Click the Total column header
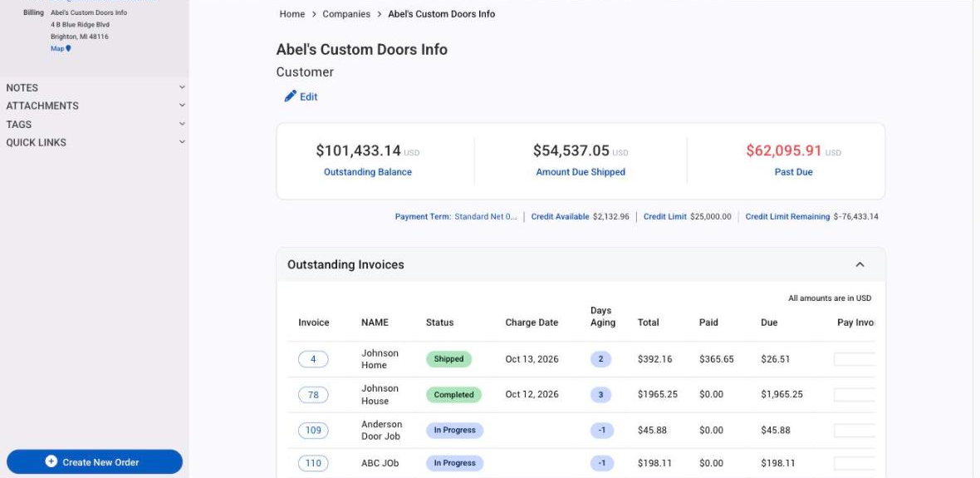This screenshot has height=478, width=980. [x=648, y=323]
